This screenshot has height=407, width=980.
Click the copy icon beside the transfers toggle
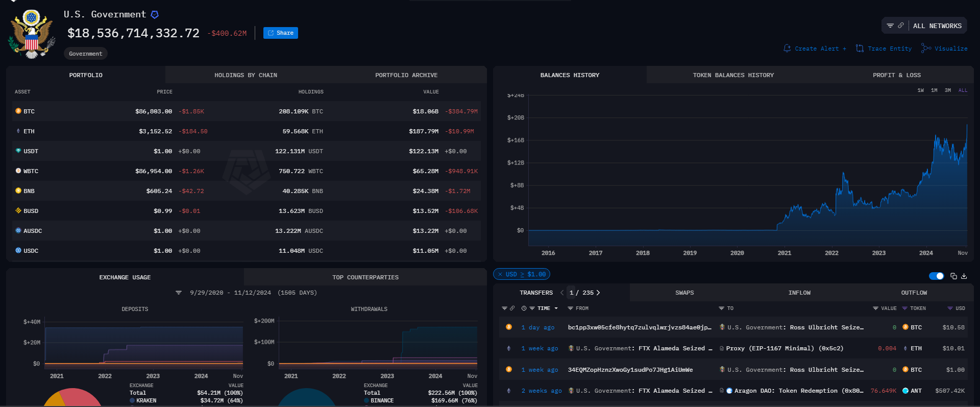point(953,276)
